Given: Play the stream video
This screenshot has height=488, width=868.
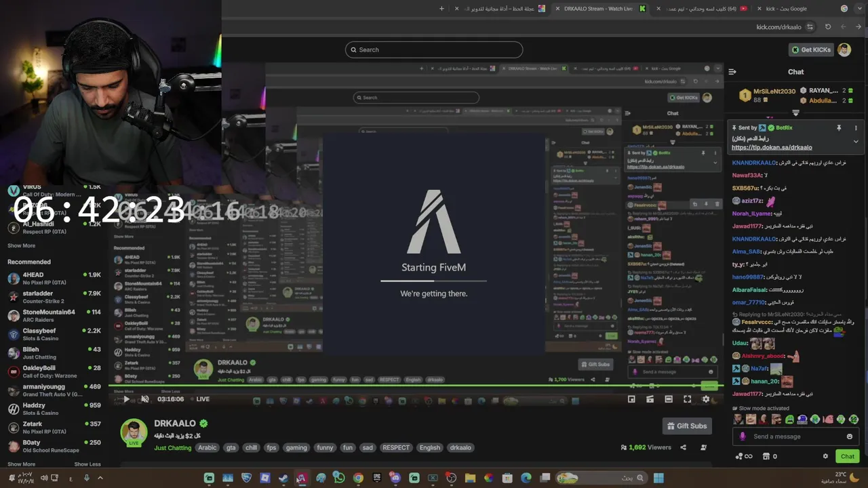Looking at the screenshot, I should click(x=126, y=399).
